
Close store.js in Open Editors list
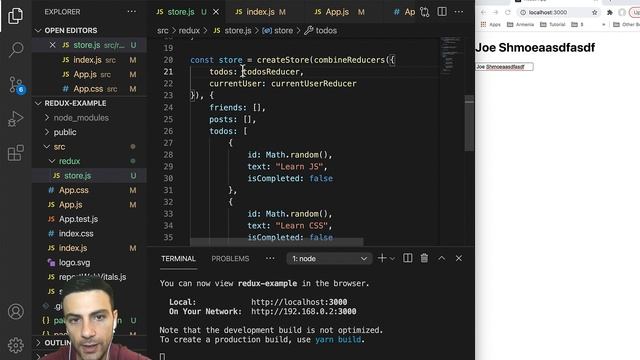[x=52, y=45]
